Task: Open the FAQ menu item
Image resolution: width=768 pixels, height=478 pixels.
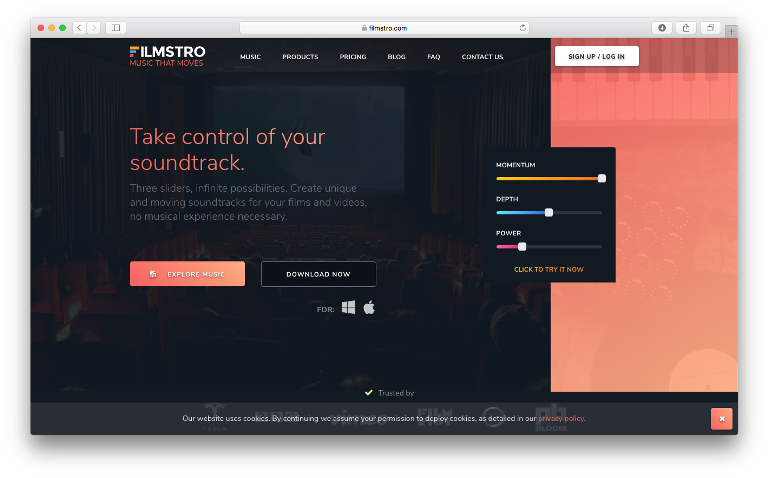Action: click(x=433, y=57)
